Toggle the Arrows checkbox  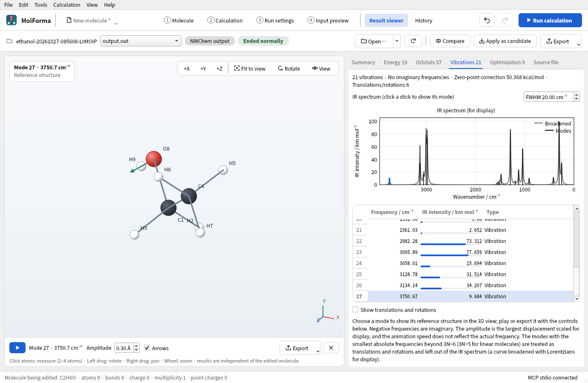147,348
